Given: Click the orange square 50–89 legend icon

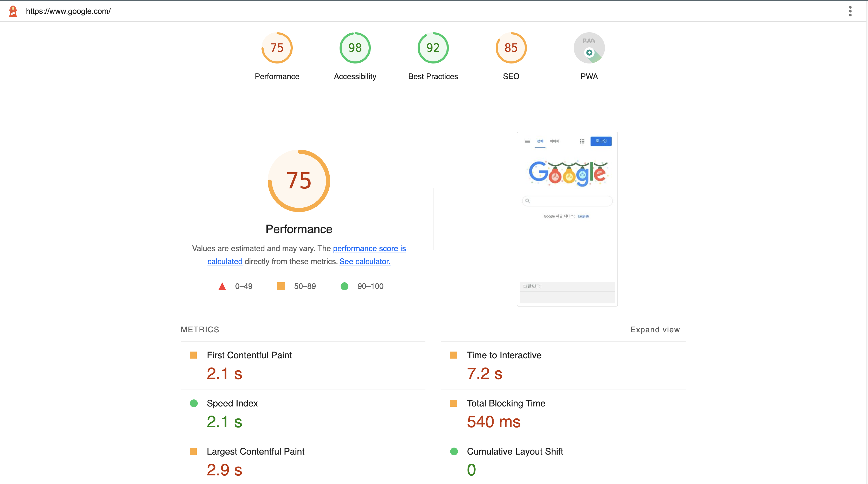Looking at the screenshot, I should coord(281,286).
